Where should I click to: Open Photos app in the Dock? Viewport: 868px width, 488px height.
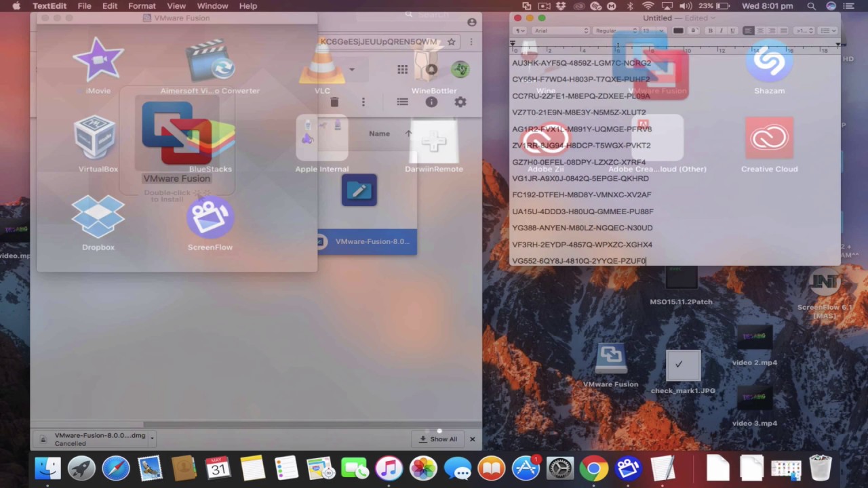[x=423, y=468]
